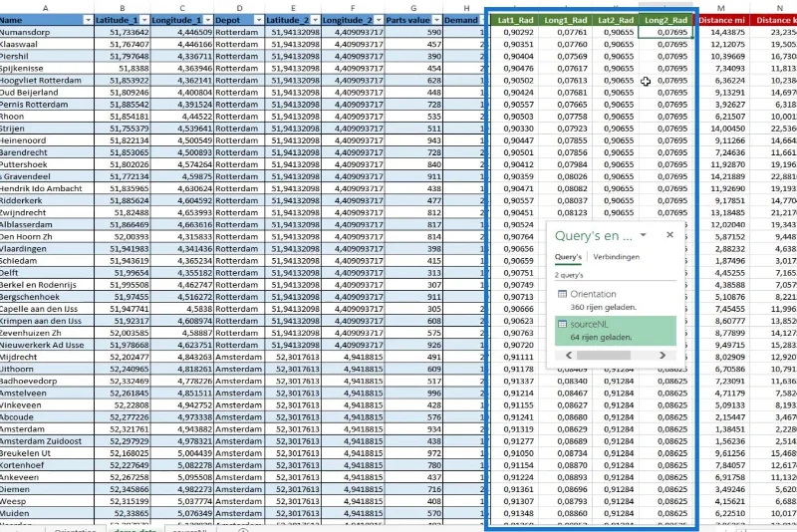Select Delft's Rotterdam depot cell
This screenshot has height=532, width=797.
click(x=239, y=273)
